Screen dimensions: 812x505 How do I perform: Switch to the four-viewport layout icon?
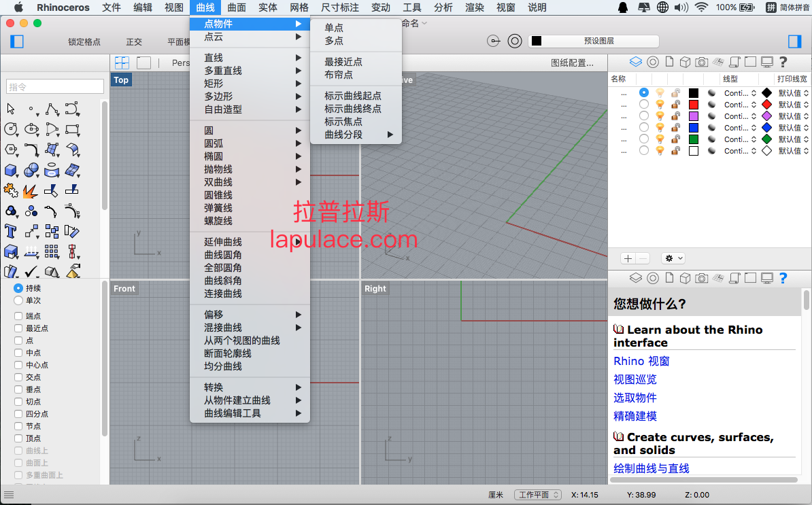(x=122, y=63)
